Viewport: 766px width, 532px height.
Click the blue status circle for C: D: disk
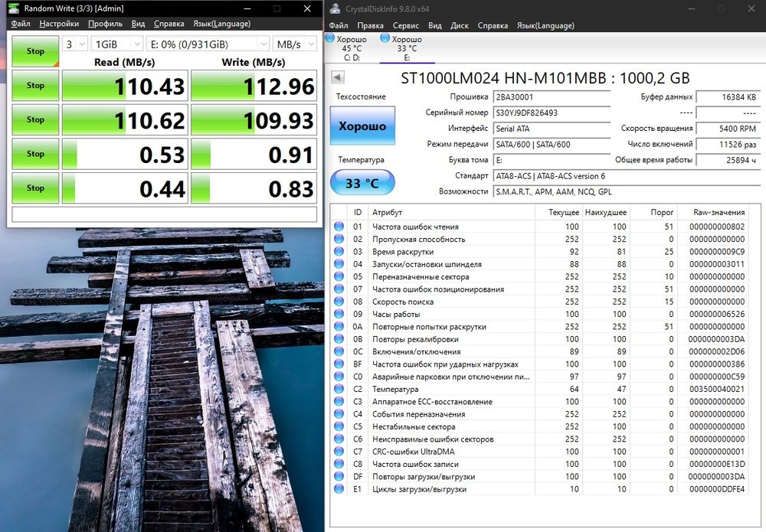click(x=330, y=38)
